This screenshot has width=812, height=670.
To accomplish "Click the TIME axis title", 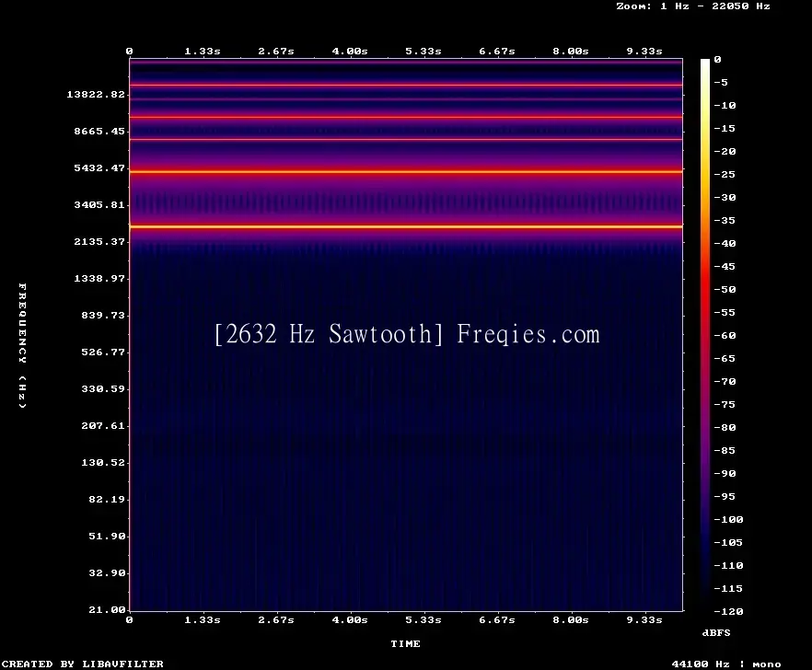I will click(405, 643).
